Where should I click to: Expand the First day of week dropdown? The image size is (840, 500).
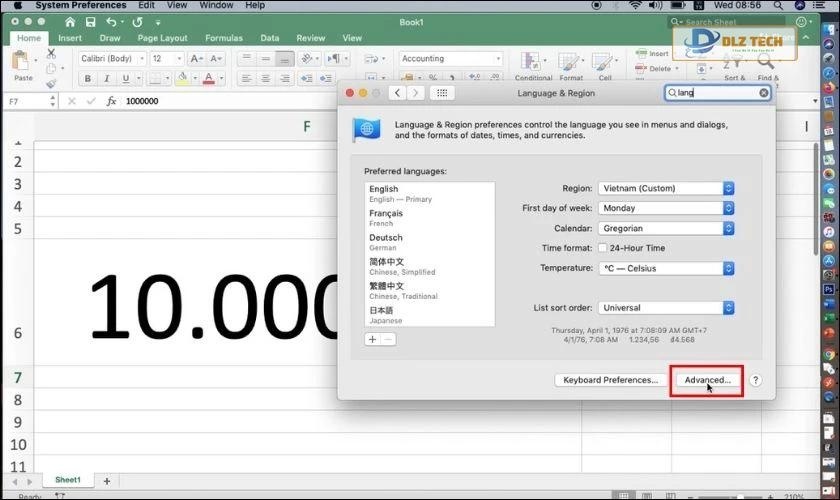tap(666, 208)
